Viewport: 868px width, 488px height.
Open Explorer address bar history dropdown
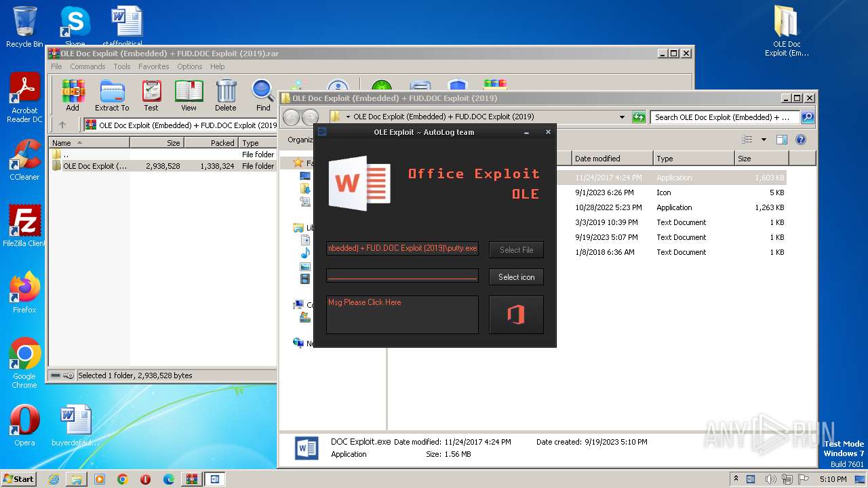622,117
